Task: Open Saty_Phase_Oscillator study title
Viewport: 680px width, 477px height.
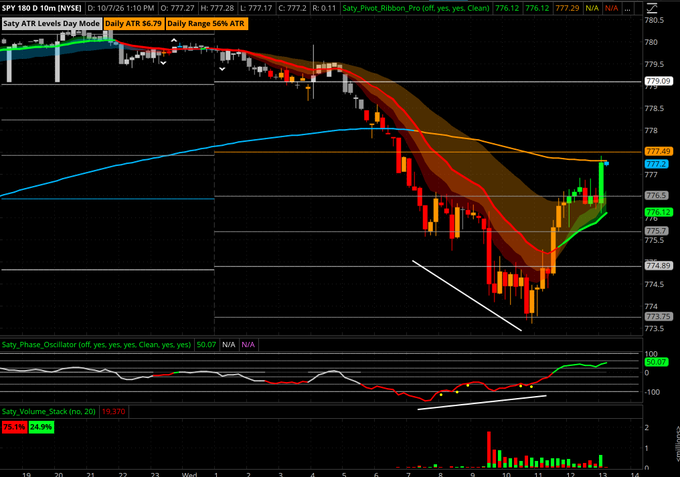Action: click(x=96, y=345)
